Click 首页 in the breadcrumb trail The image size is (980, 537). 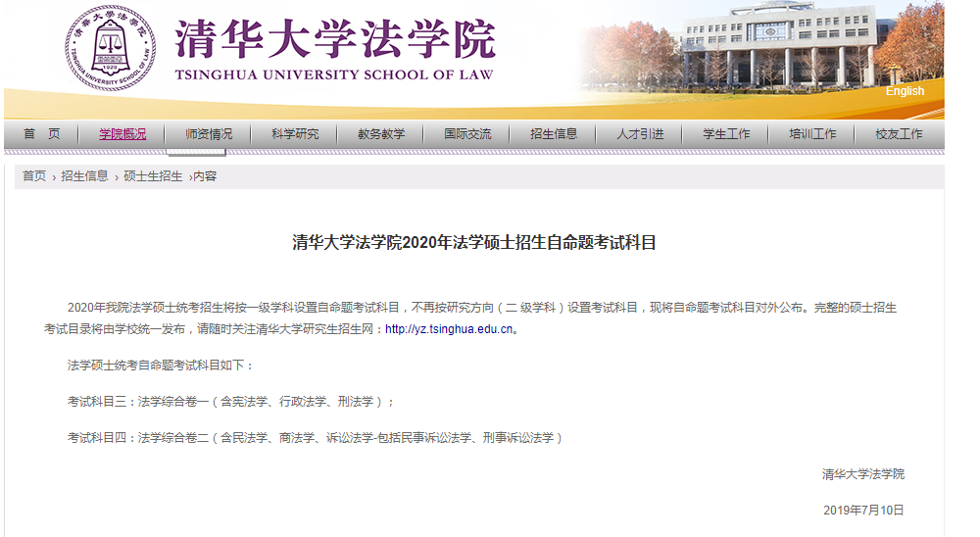pyautogui.click(x=34, y=176)
